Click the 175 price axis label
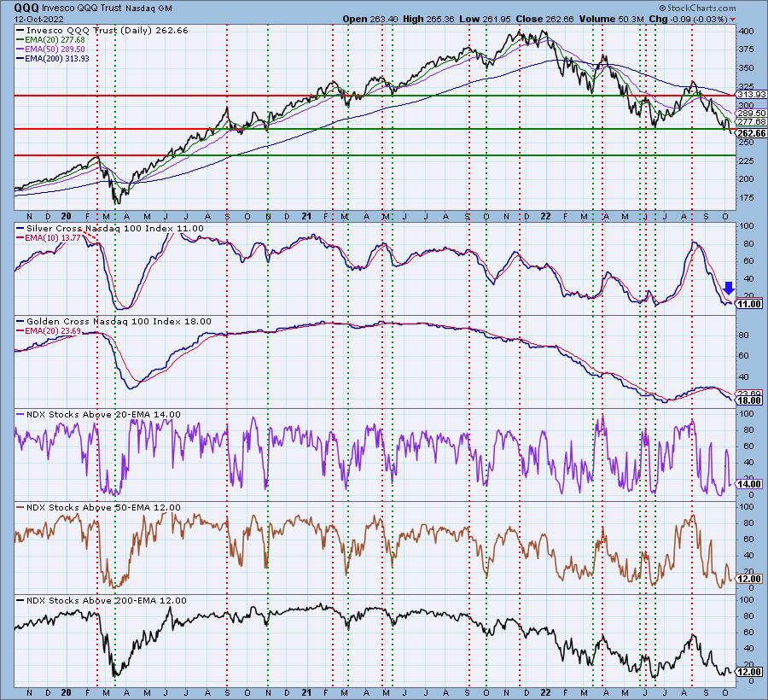Screen dimensions: 768x700 (x=746, y=197)
